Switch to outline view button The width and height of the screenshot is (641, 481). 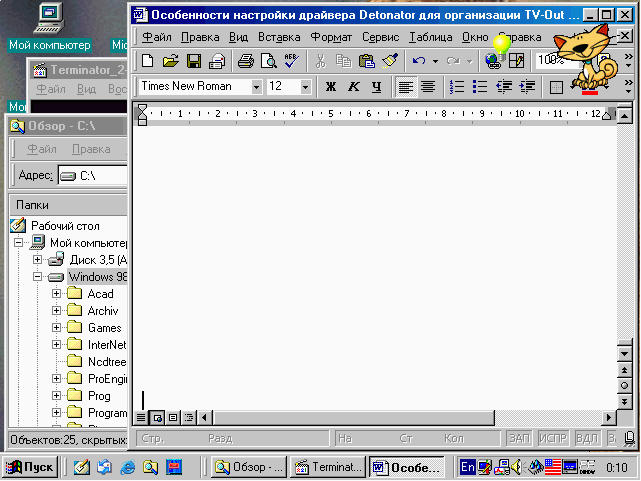189,417
